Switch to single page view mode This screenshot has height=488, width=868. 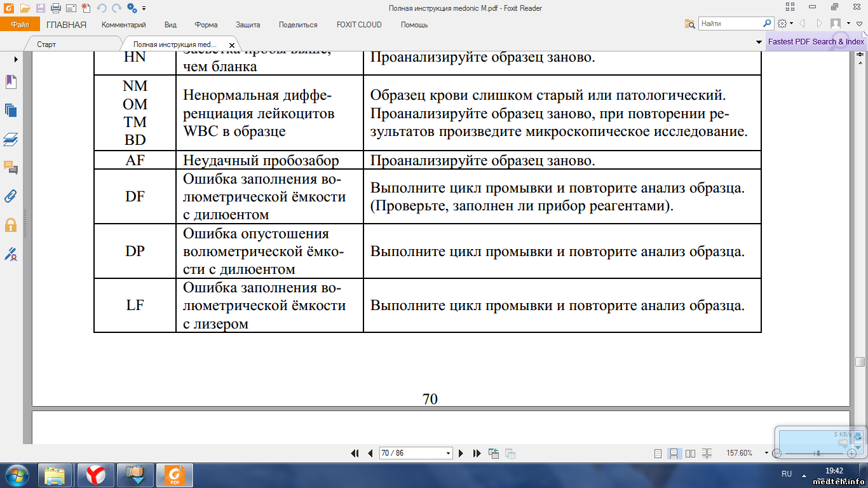click(x=658, y=454)
